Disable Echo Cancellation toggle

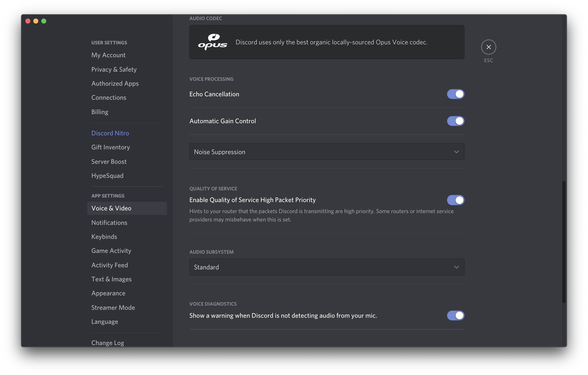point(455,94)
